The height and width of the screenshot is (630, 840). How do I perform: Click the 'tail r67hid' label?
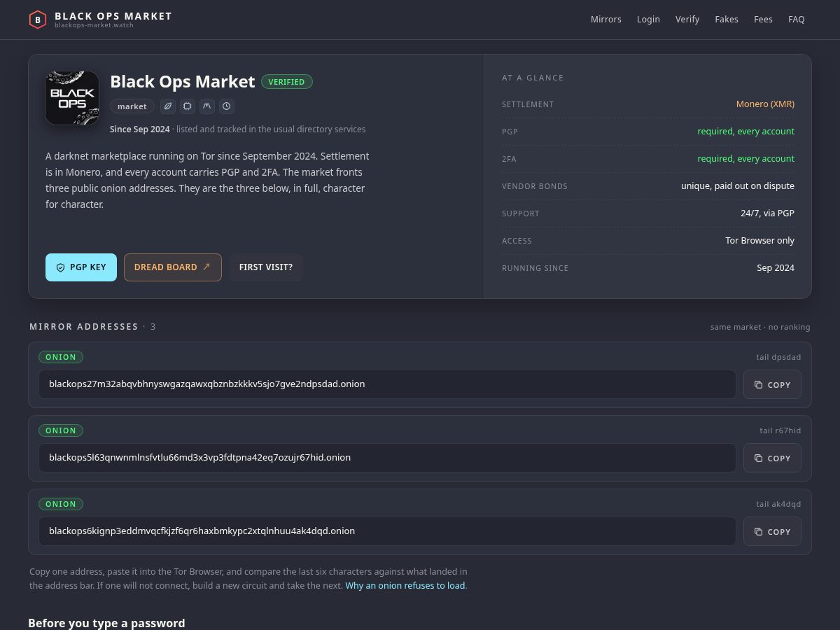coord(780,430)
